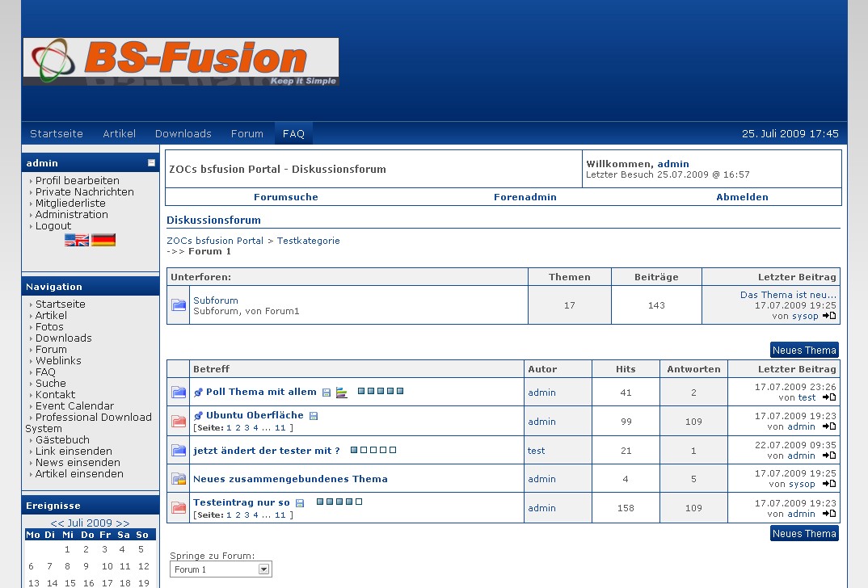The height and width of the screenshot is (588, 868).
Task: Click the Forenadmin link
Action: [x=525, y=197]
